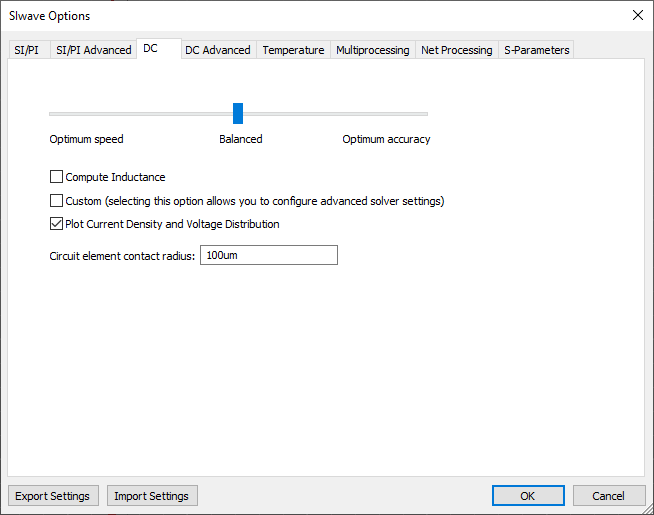The width and height of the screenshot is (654, 515).
Task: Open the SI/PI Advanced tab
Action: (x=93, y=50)
